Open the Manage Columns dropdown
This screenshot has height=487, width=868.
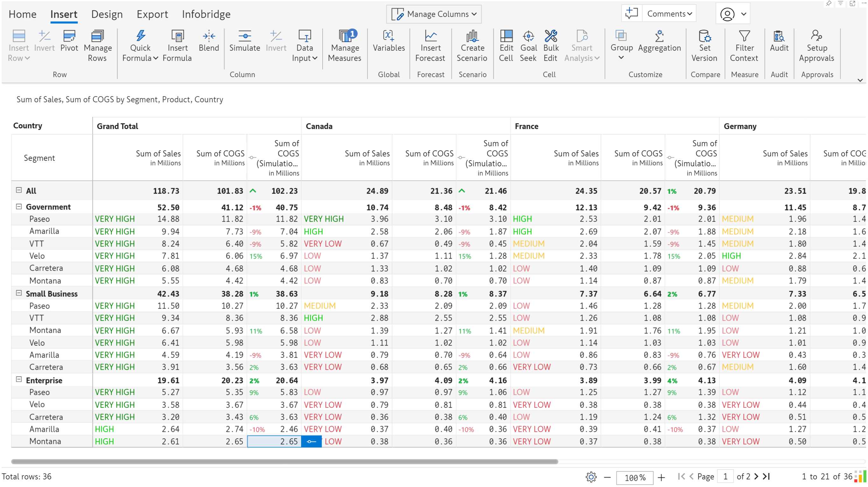click(x=434, y=14)
